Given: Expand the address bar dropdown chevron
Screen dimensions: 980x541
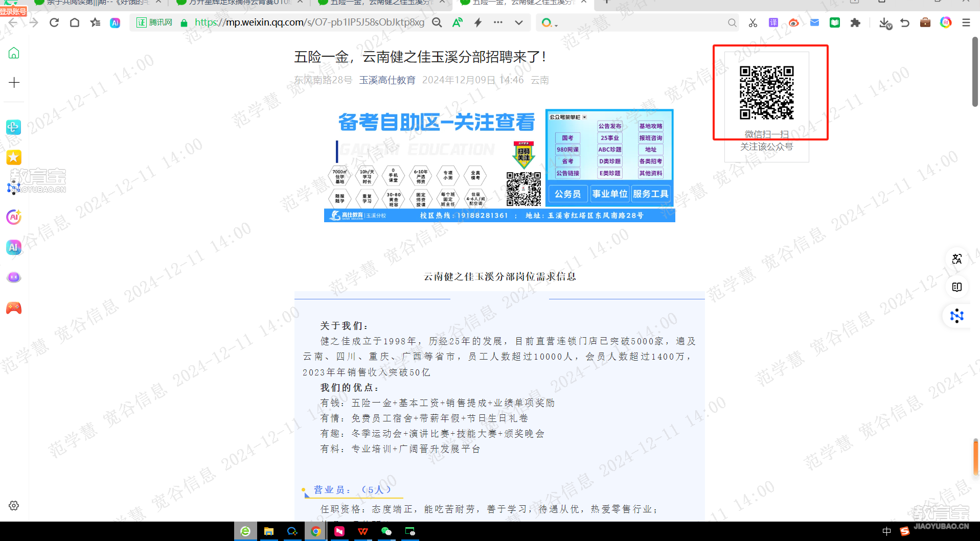Looking at the screenshot, I should [519, 22].
